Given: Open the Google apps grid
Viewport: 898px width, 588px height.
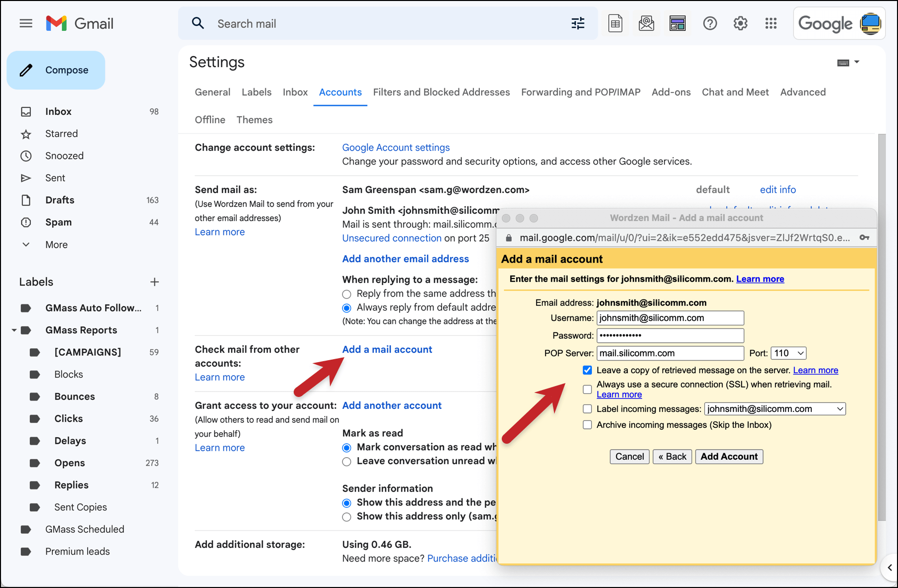Looking at the screenshot, I should (771, 23).
